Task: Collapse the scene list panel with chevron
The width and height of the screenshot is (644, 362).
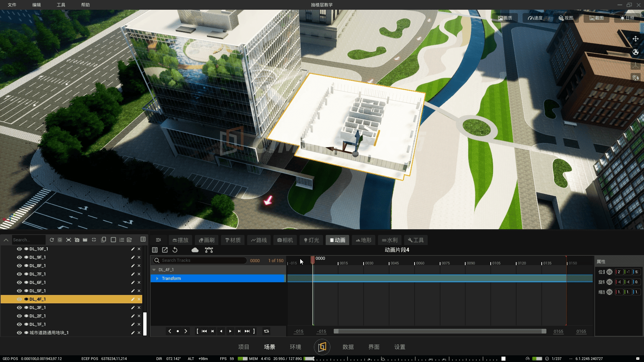Action: pos(6,240)
